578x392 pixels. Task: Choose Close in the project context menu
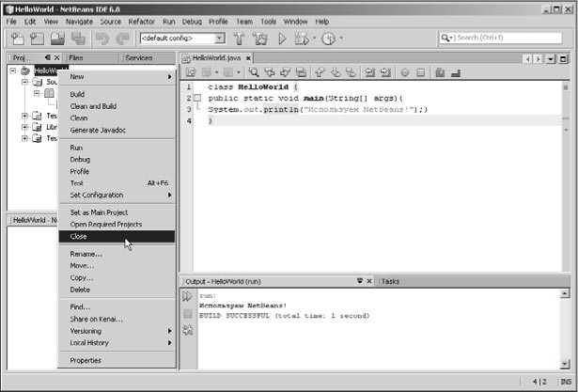(x=117, y=237)
